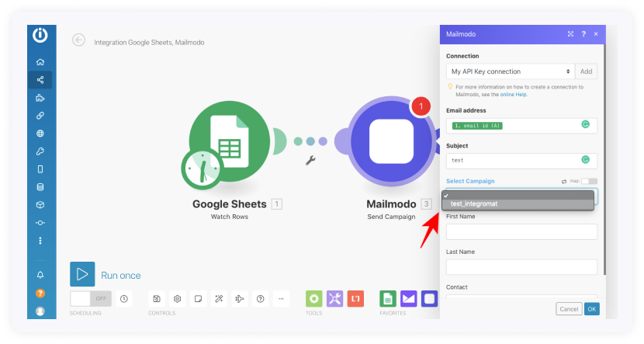Open Connections link icon in sidebar
This screenshot has height=344, width=644.
(40, 116)
